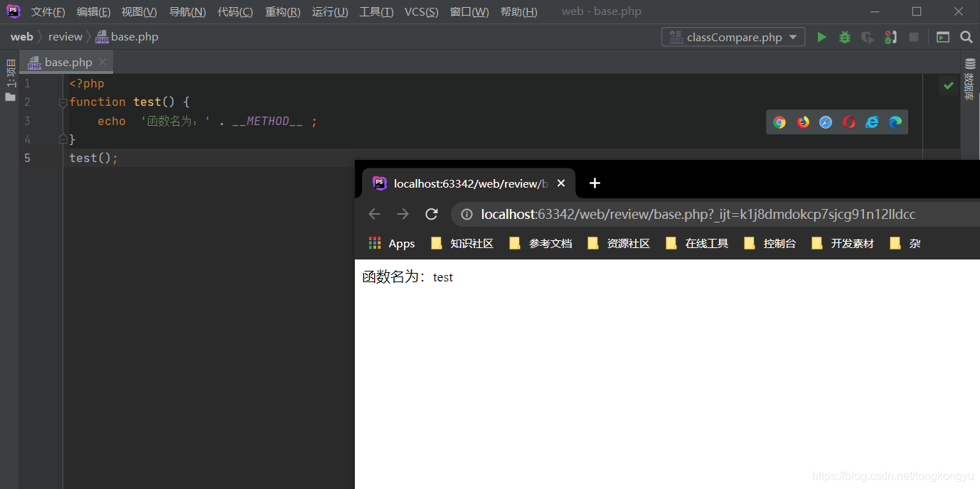Open the 开发素材 bookmark folder
Screen dimensions: 980x489
(x=843, y=243)
